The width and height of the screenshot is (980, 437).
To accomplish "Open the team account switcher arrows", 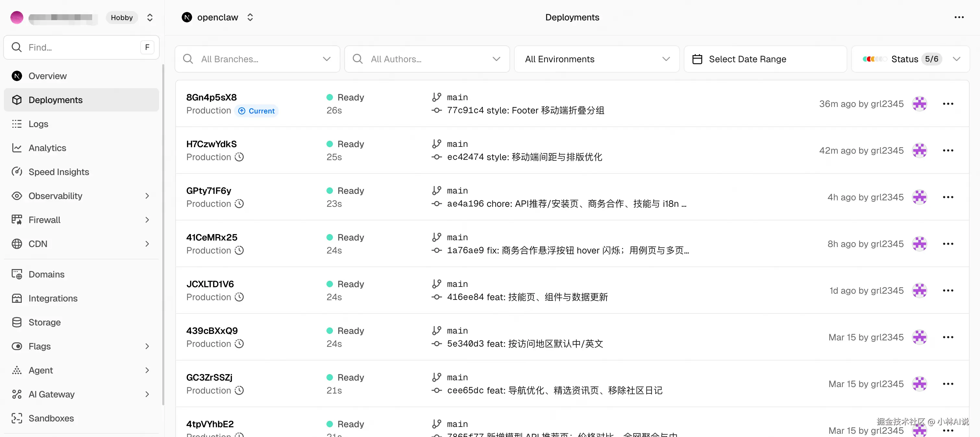I will click(150, 18).
